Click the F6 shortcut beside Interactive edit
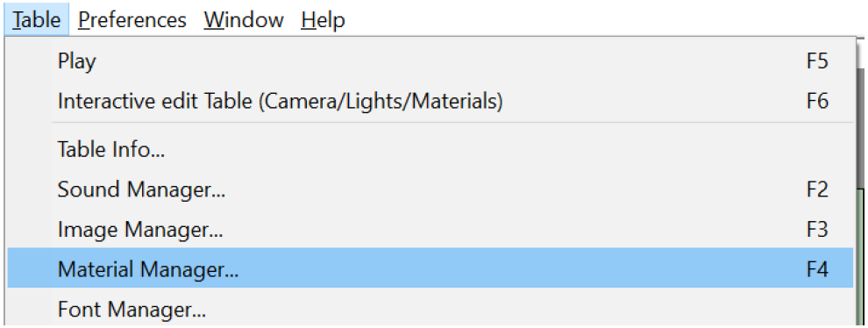The image size is (868, 328). pyautogui.click(x=817, y=101)
